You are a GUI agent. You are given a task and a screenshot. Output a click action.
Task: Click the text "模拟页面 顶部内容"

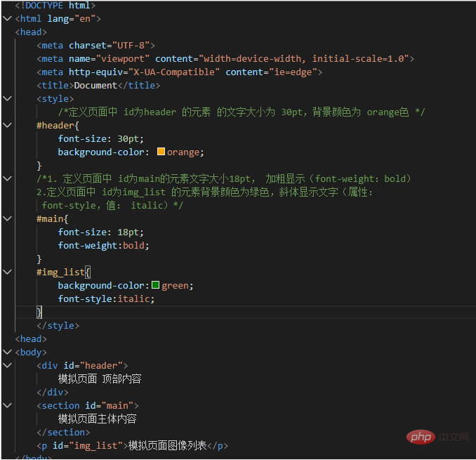(x=100, y=379)
